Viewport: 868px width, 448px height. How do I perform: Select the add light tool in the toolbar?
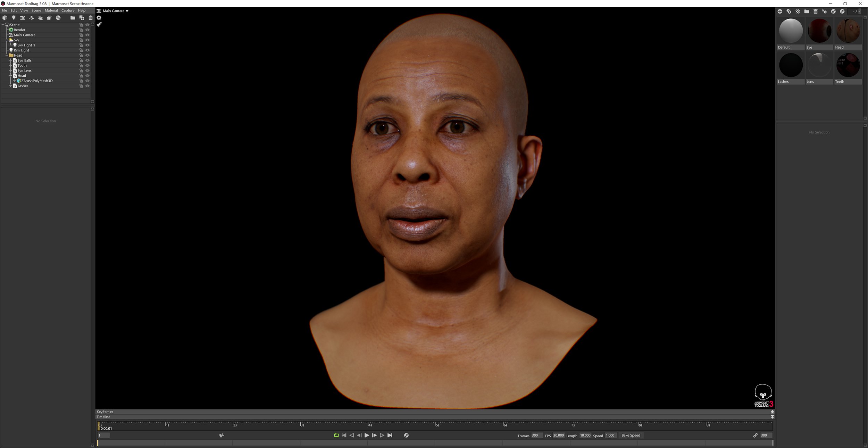(x=14, y=17)
